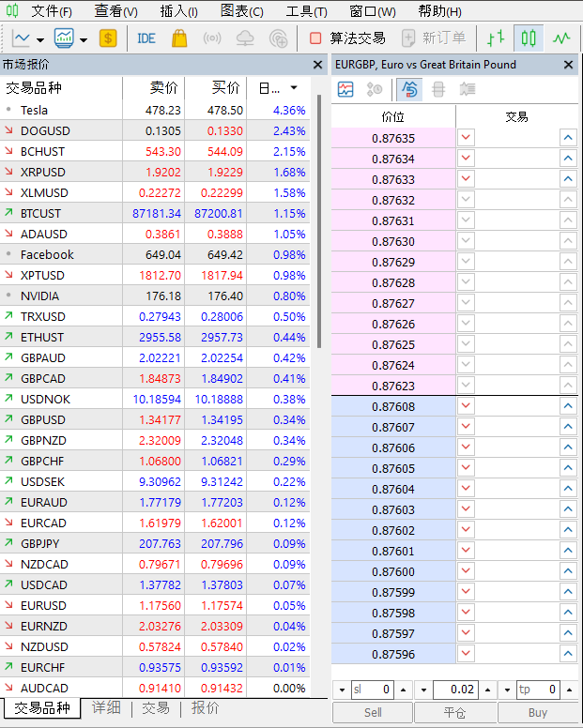Expand the templates dropdown arrow
The image size is (583, 728).
(x=84, y=40)
